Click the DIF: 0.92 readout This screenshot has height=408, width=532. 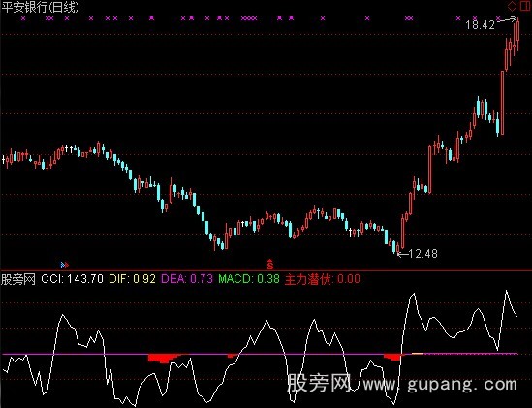132,279
